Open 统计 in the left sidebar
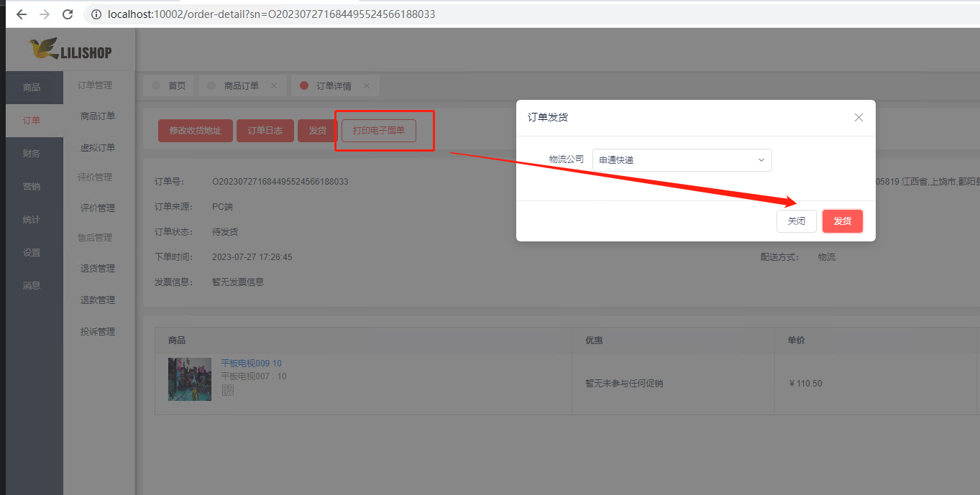Viewport: 980px width, 495px height. coord(32,220)
